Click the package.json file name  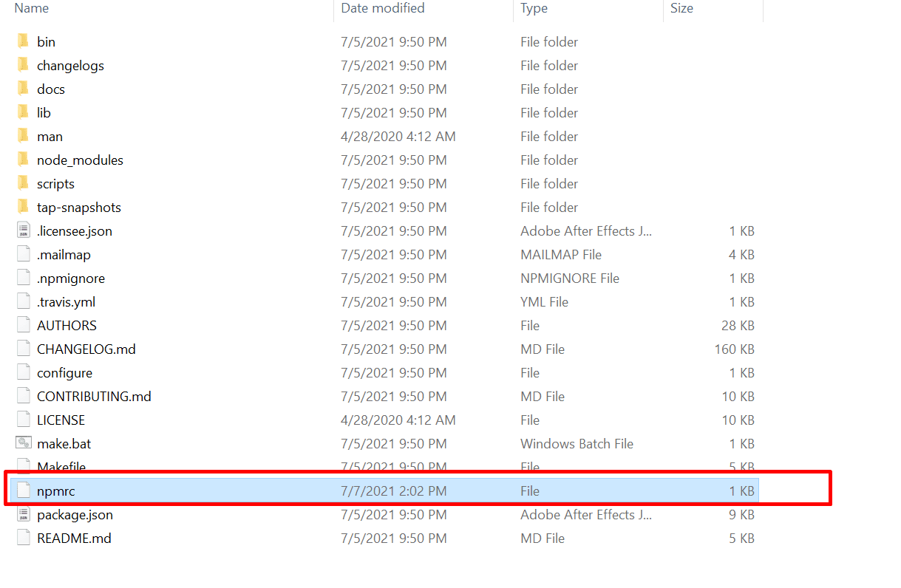pyautogui.click(x=75, y=515)
